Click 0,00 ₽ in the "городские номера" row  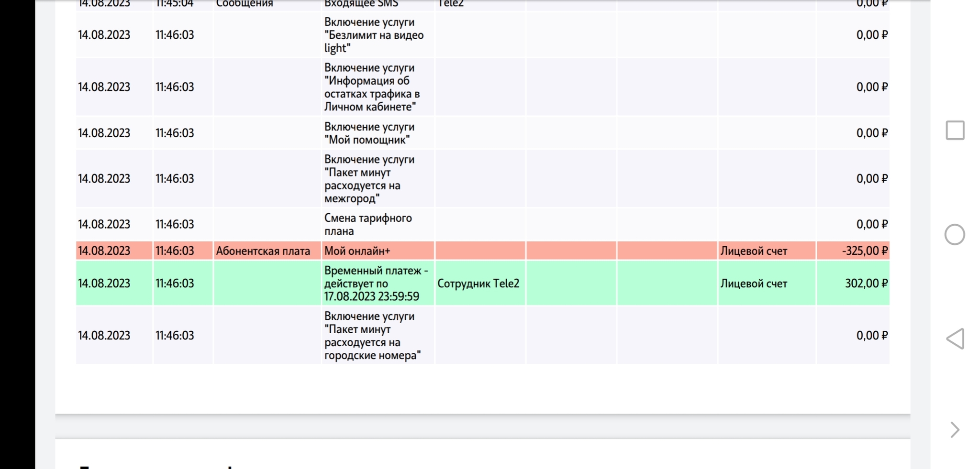tap(872, 335)
